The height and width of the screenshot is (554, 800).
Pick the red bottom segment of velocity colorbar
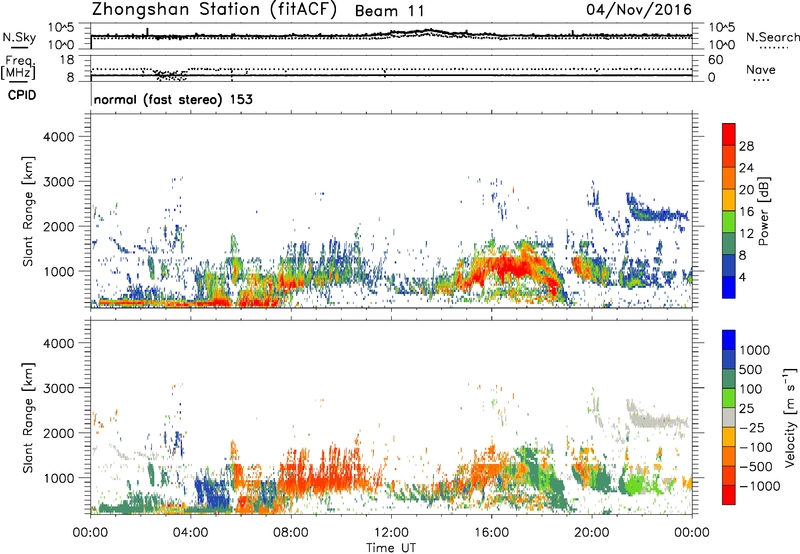click(729, 495)
